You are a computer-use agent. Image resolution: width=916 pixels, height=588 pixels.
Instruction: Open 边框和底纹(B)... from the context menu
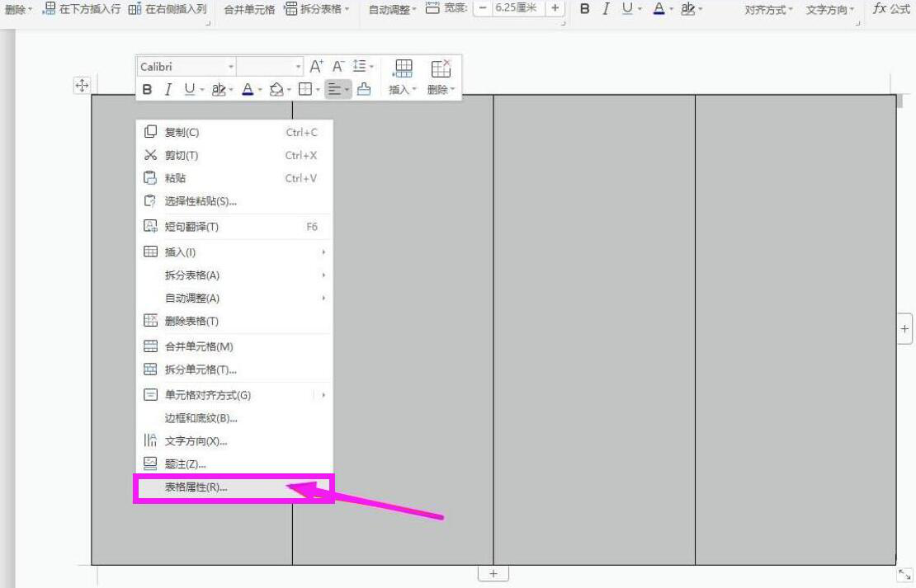point(234,418)
